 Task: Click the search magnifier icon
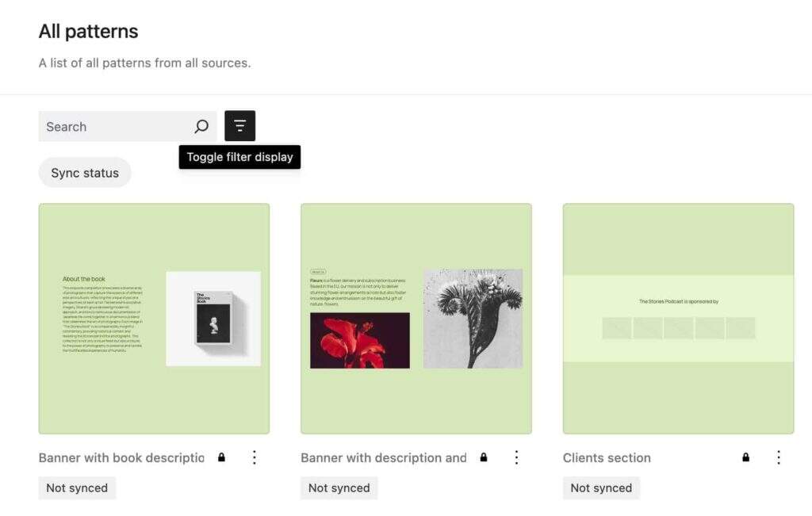[201, 126]
